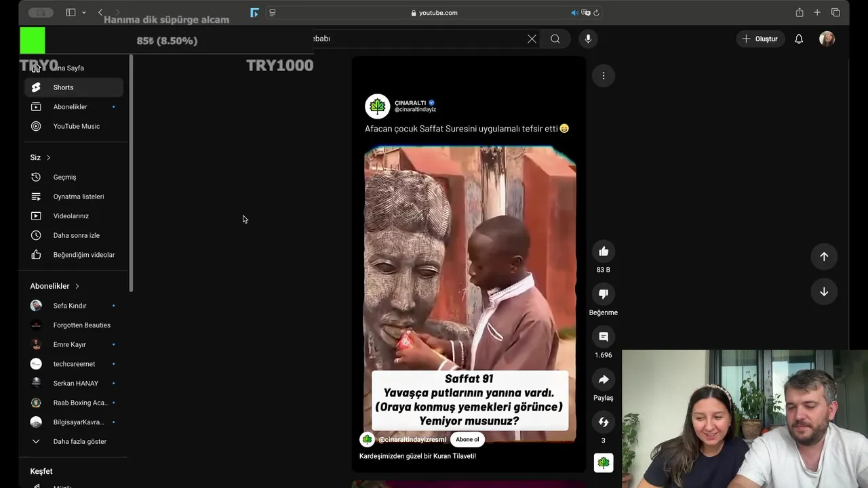Open the Remix button

(604, 422)
